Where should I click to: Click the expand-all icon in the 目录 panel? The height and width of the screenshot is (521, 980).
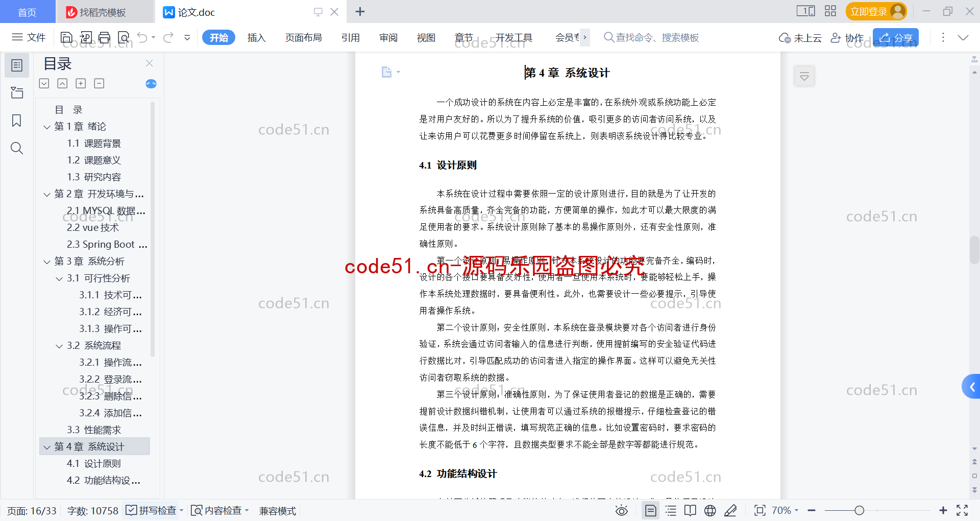(44, 83)
